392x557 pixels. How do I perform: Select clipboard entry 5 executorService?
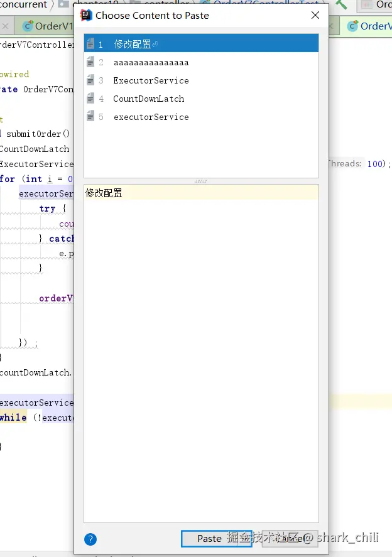coord(201,117)
